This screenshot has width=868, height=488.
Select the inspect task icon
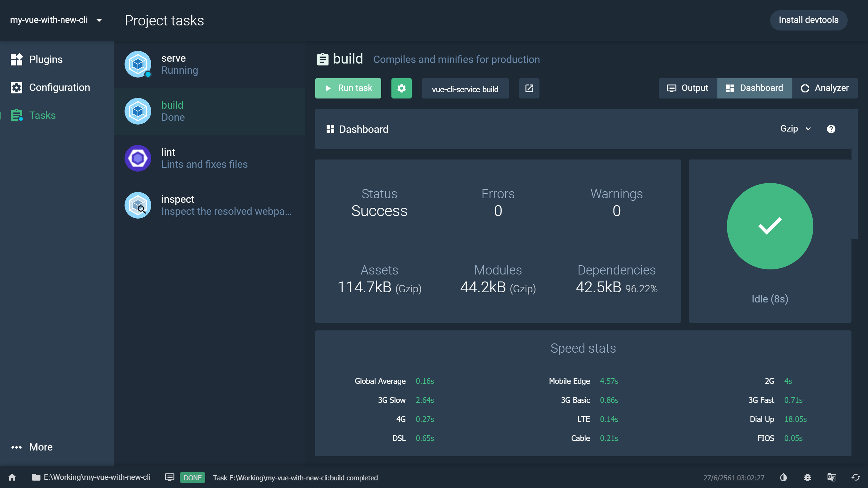coord(138,205)
